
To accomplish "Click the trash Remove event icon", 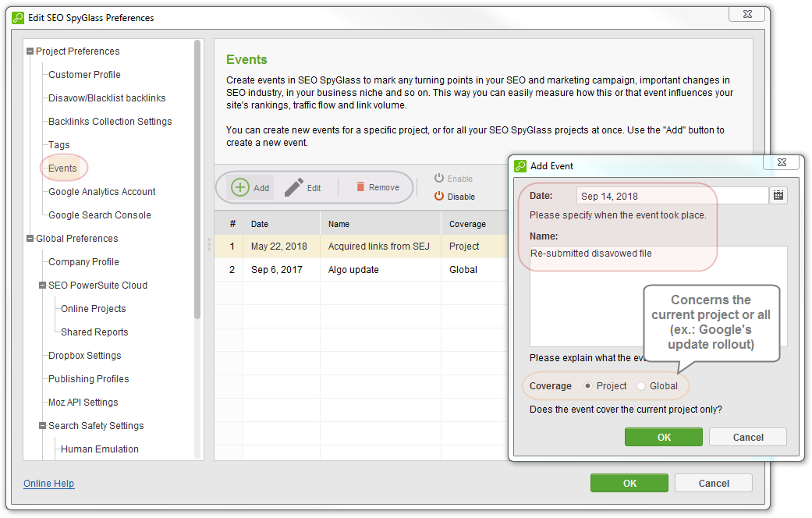I will click(360, 186).
